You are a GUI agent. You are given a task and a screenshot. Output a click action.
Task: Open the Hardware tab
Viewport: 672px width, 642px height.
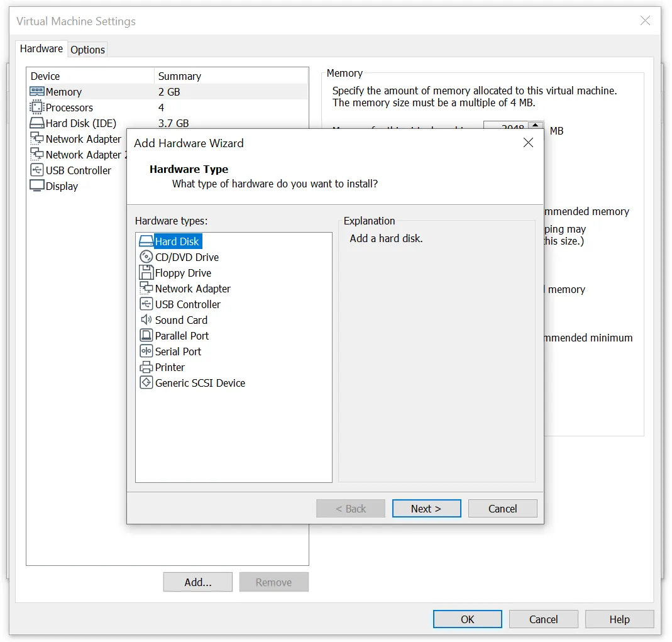pyautogui.click(x=41, y=49)
